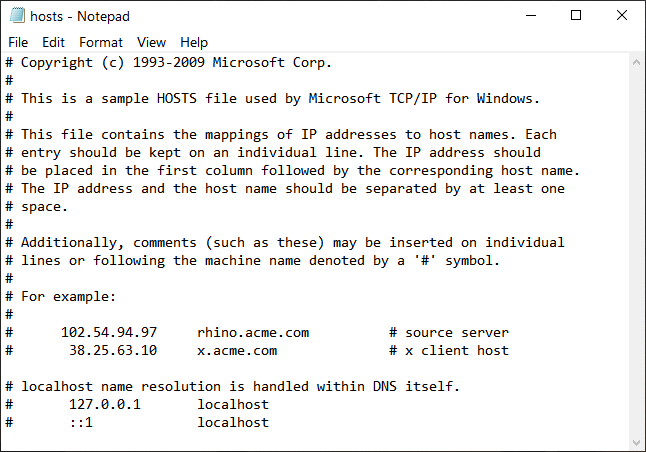Screen dimensions: 646x452
Task: Minimize the Notepad window
Action: point(531,16)
